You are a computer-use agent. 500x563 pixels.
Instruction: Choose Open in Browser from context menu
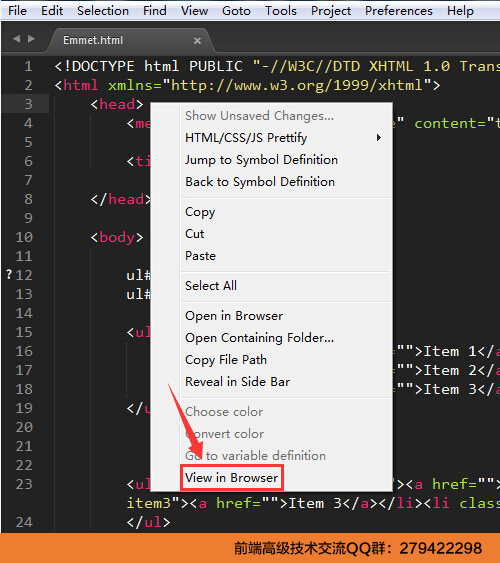tap(234, 316)
